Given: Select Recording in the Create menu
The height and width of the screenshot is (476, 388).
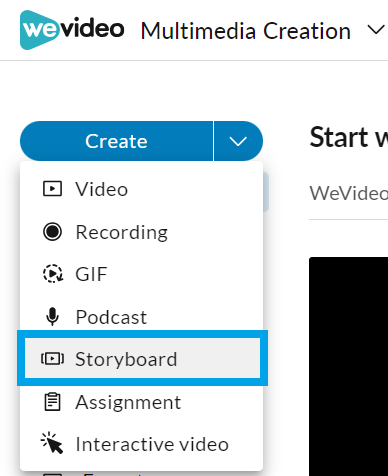Looking at the screenshot, I should (141, 232).
